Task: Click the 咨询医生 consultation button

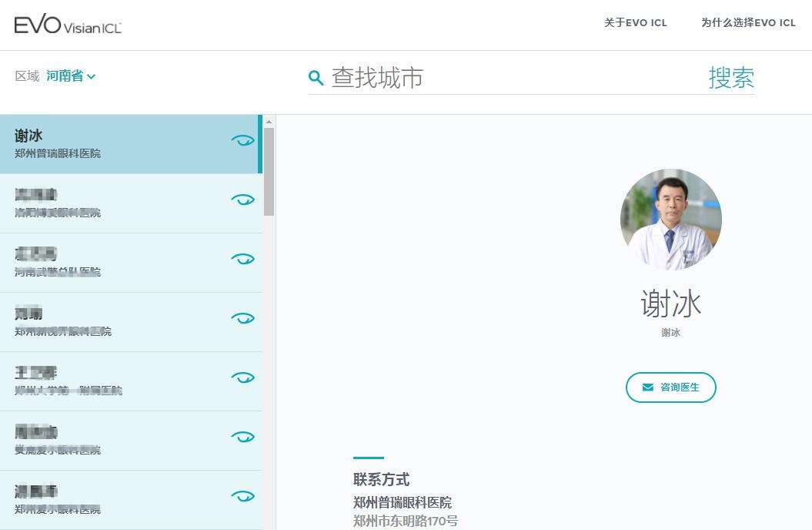Action: [670, 387]
